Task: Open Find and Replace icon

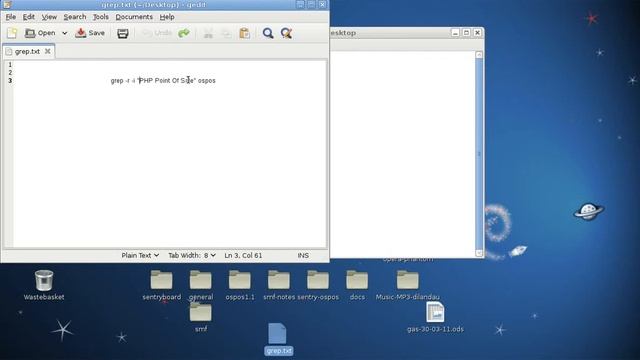Action: click(286, 33)
